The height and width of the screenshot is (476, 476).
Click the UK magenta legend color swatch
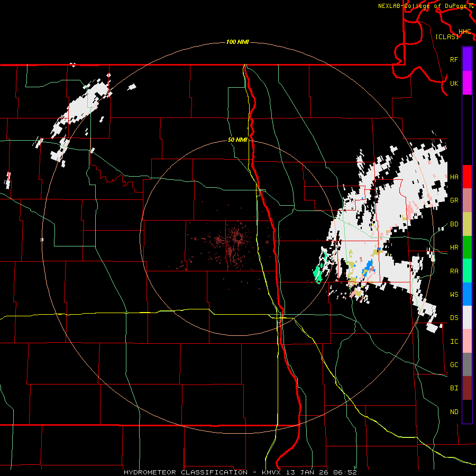click(x=467, y=83)
